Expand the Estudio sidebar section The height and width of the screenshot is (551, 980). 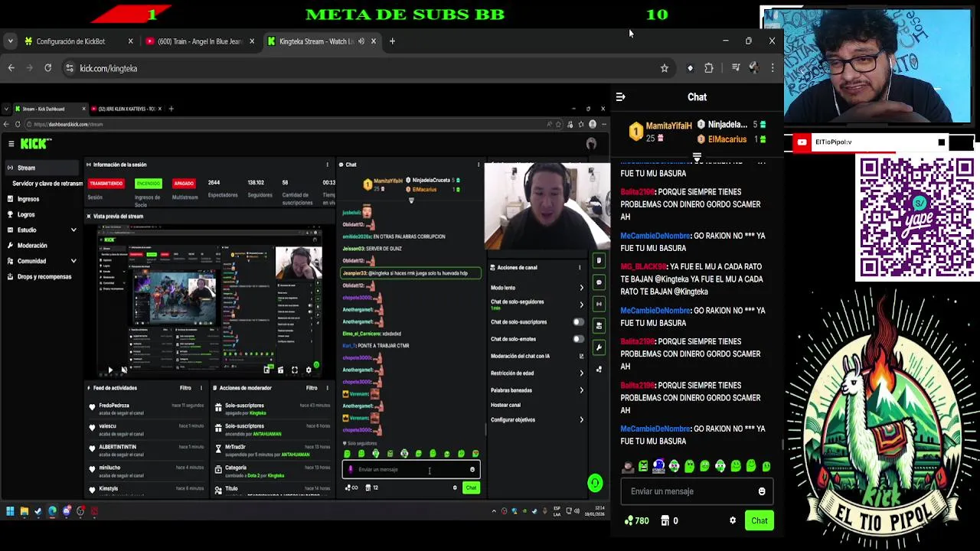(73, 230)
